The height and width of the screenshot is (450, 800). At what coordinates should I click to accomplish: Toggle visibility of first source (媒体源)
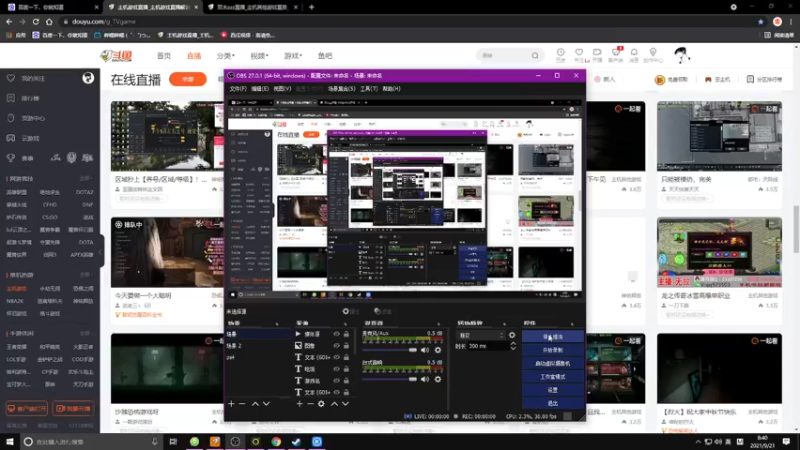336,334
